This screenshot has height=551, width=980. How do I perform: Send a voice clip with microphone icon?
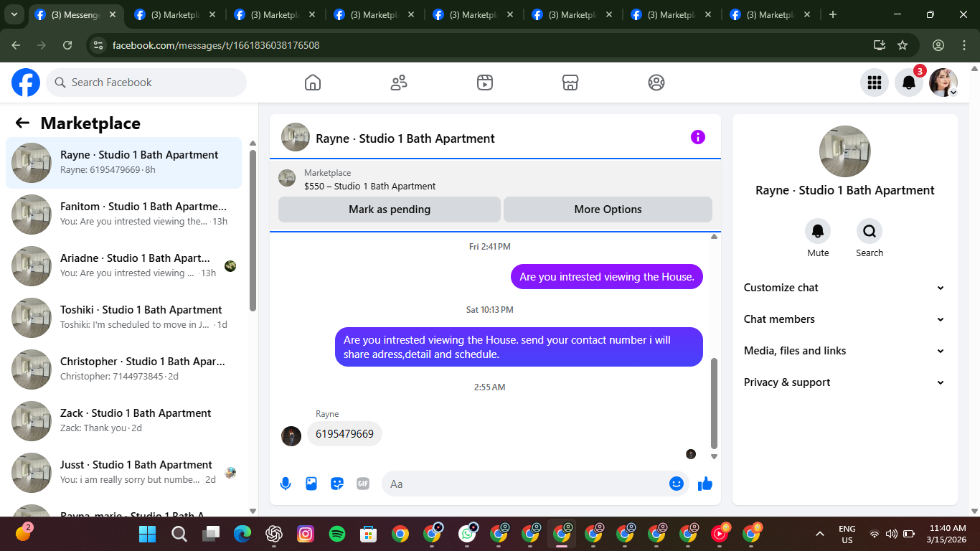pyautogui.click(x=286, y=484)
